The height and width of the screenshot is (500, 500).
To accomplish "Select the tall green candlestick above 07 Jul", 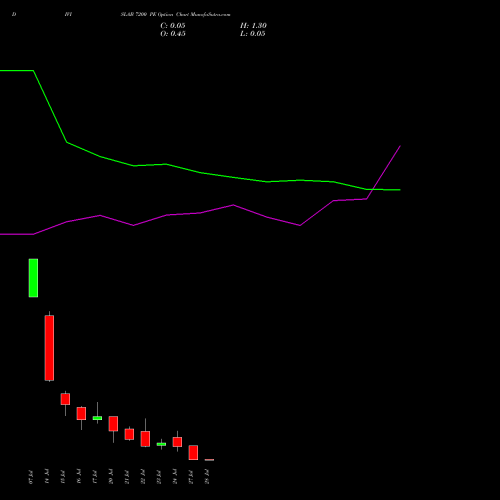I will pos(33,278).
